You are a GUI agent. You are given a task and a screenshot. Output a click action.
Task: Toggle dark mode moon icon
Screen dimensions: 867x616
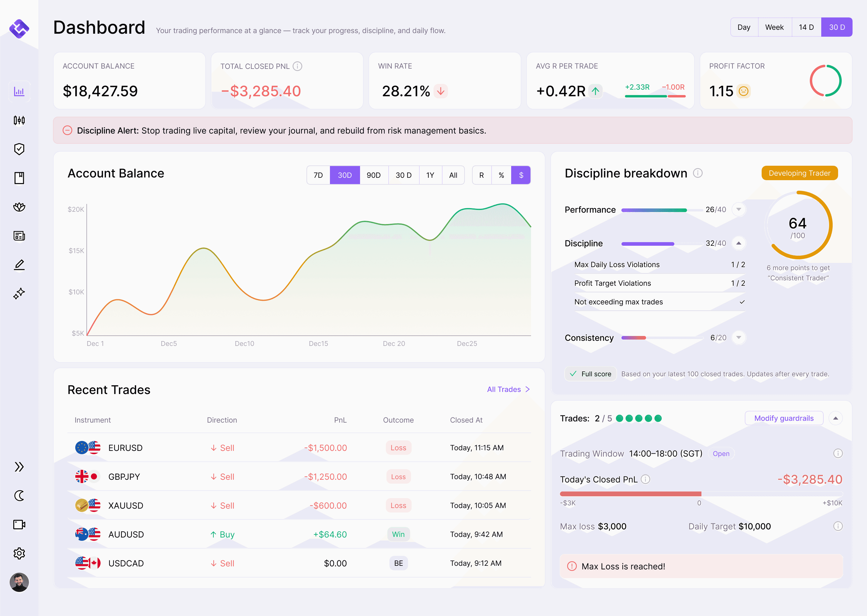coord(19,496)
